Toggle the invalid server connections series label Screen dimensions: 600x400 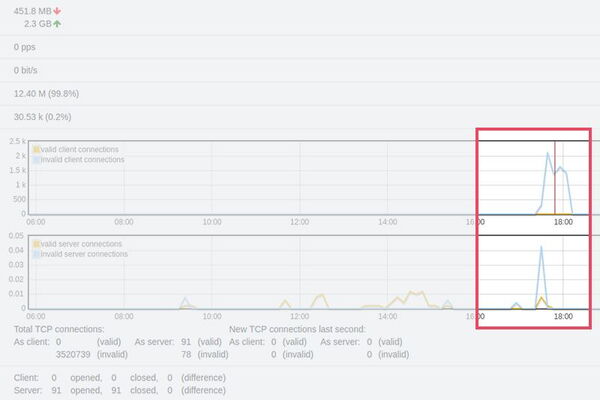(x=84, y=254)
